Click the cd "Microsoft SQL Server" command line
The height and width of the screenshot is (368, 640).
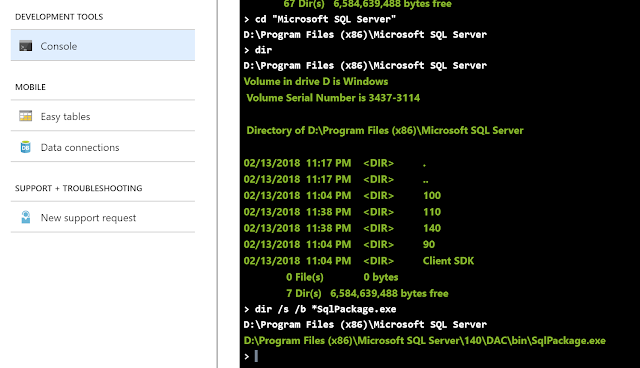(x=325, y=19)
